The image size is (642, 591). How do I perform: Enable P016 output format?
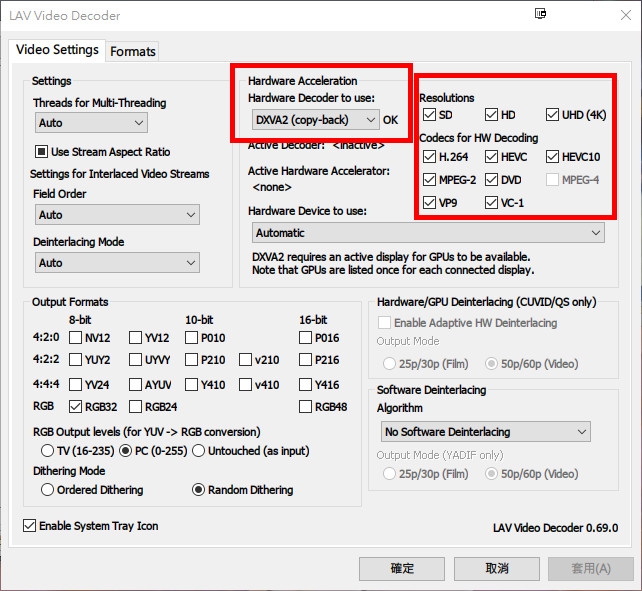click(305, 337)
